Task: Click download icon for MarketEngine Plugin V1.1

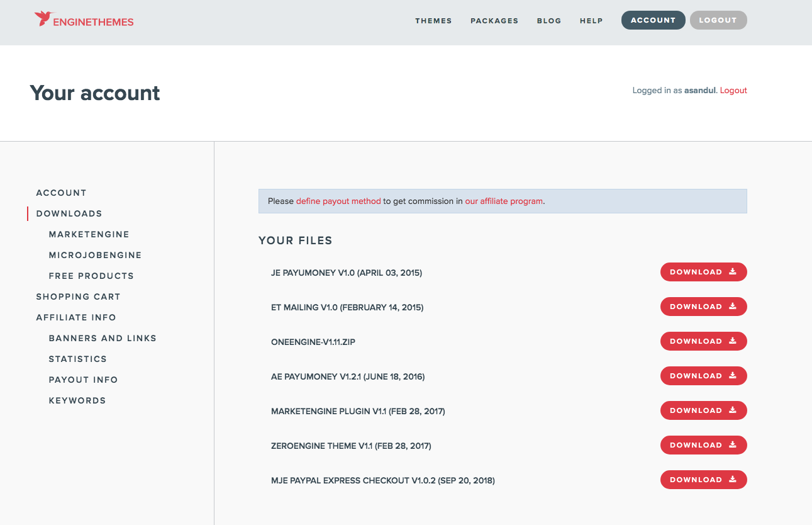Action: point(733,410)
